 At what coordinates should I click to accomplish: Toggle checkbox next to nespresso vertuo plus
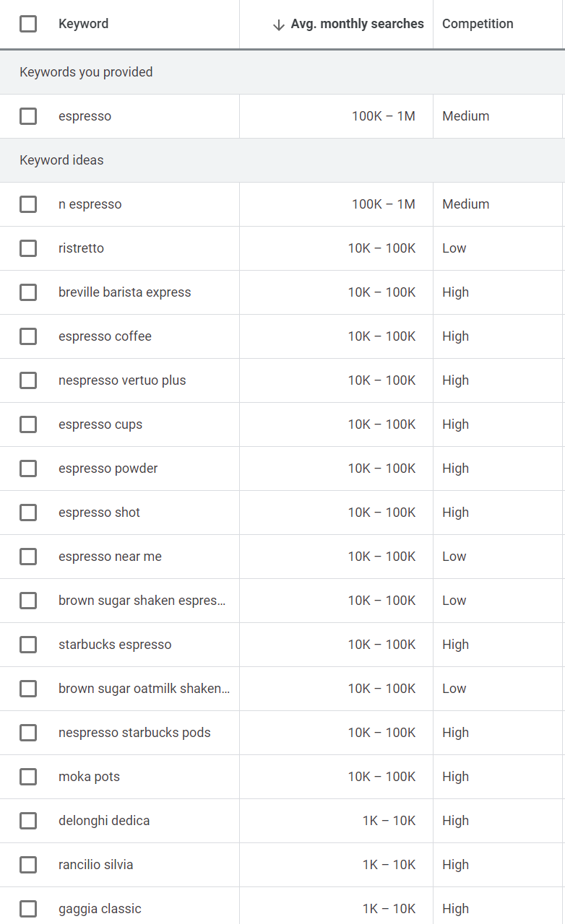coord(28,380)
